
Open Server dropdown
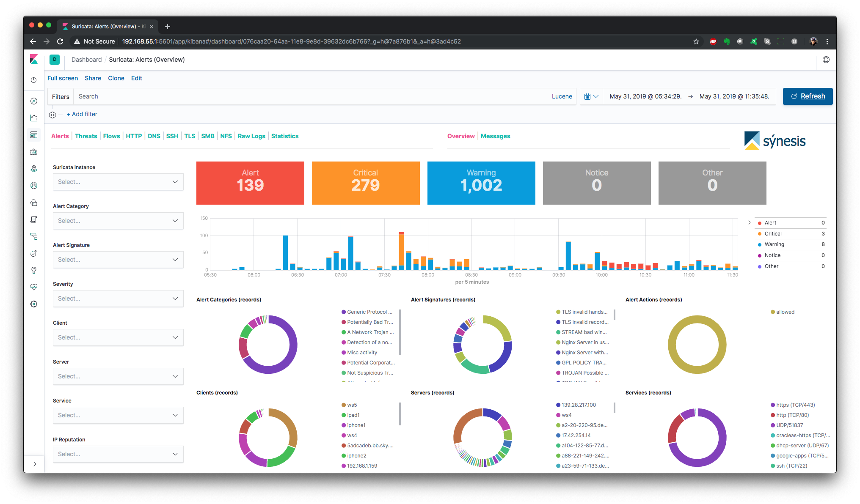tap(118, 376)
